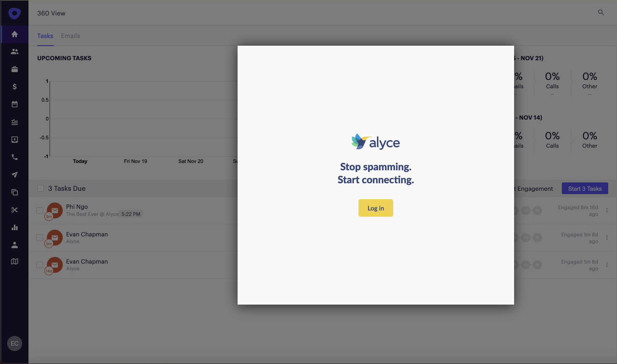Click the 0% Other stat under Nov 21
This screenshot has width=617, height=364.
pos(590,80)
